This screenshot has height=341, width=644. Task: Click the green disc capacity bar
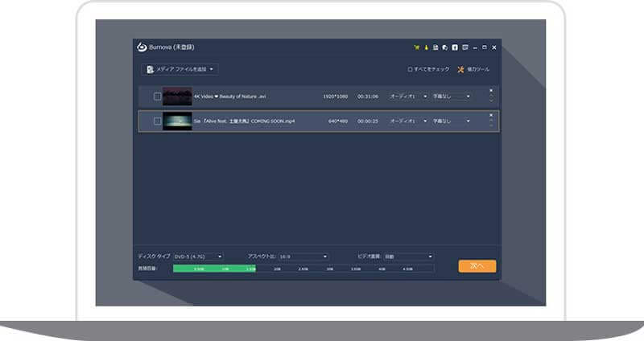coord(214,268)
